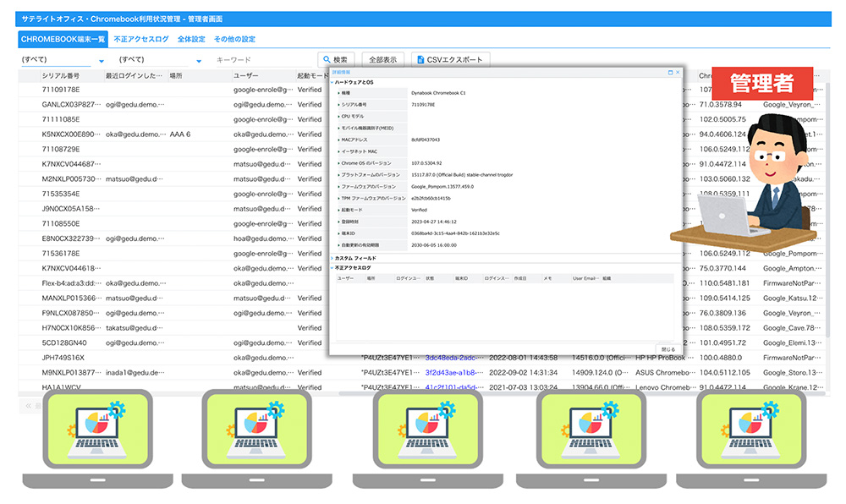
Task: Collapse the 不正アクセスログ section in dialog
Action: (x=332, y=268)
